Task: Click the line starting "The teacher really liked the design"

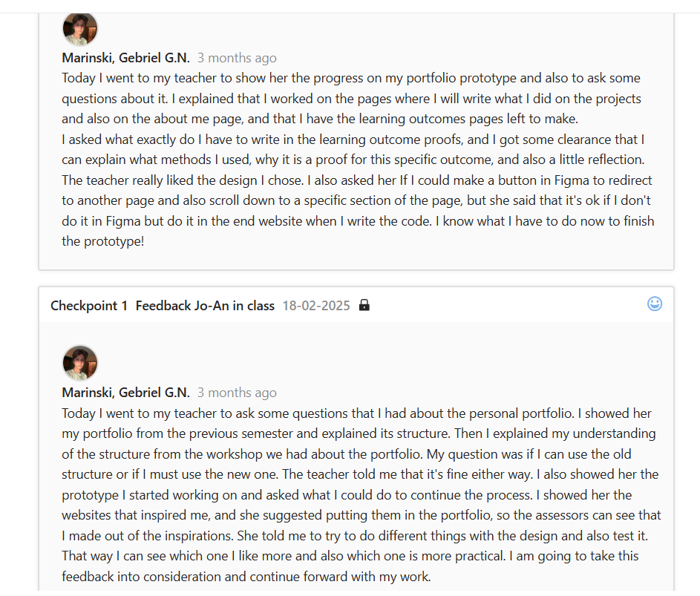Action: [356, 180]
